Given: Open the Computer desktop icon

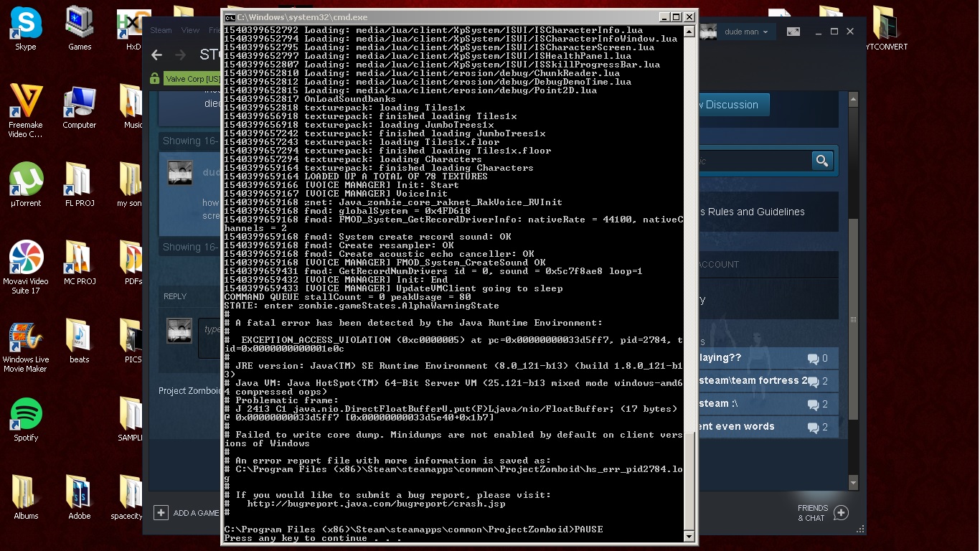Looking at the screenshot, I should point(80,108).
